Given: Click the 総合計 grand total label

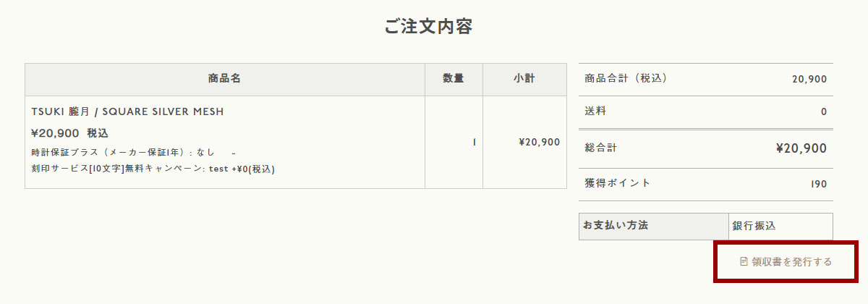Looking at the screenshot, I should 601,148.
